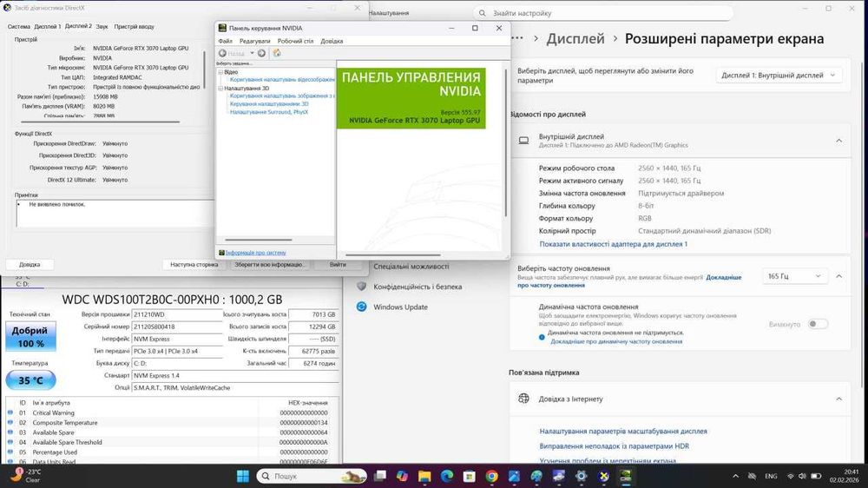Select Налаштування Surround, PhysX tree item
Image resolution: width=868 pixels, height=488 pixels.
coord(269,112)
